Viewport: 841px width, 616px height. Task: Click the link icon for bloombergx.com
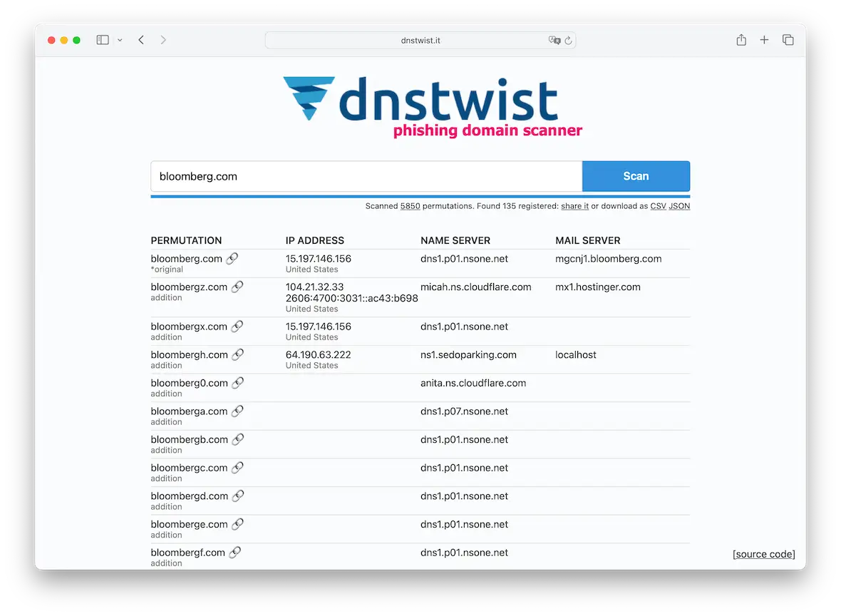237,327
